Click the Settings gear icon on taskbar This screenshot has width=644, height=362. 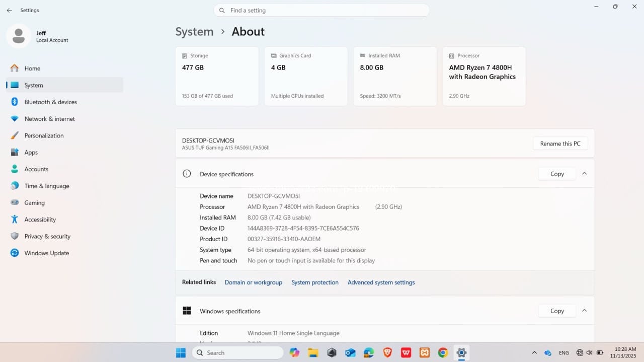[461, 353]
